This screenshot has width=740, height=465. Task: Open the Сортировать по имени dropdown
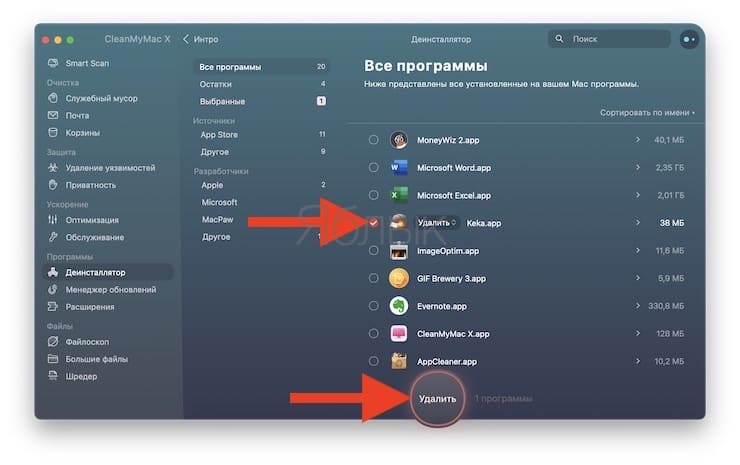(x=647, y=113)
